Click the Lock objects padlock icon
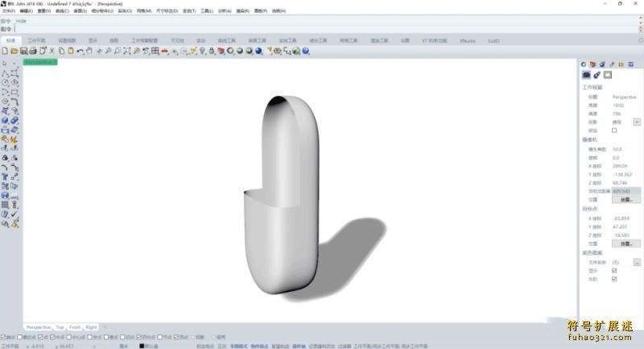 click(x=212, y=51)
